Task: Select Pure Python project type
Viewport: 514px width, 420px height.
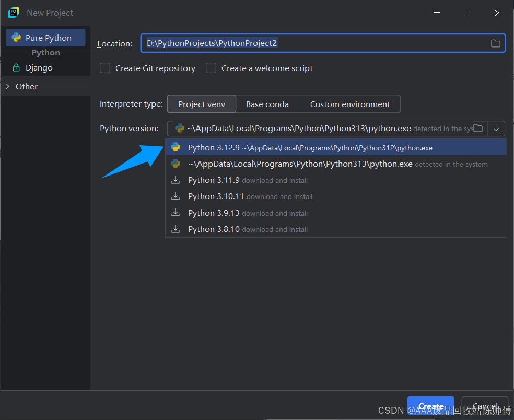Action: coord(45,38)
